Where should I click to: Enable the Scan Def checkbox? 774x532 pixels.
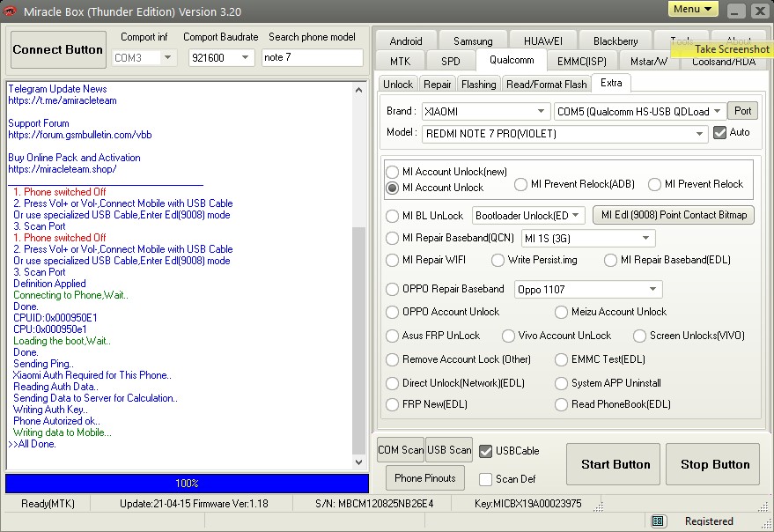486,479
